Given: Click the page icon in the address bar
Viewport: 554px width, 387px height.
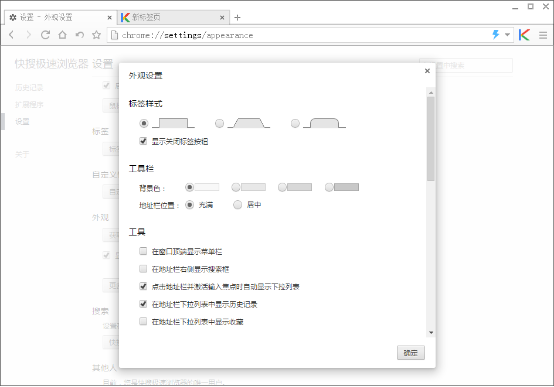Looking at the screenshot, I should [114, 35].
